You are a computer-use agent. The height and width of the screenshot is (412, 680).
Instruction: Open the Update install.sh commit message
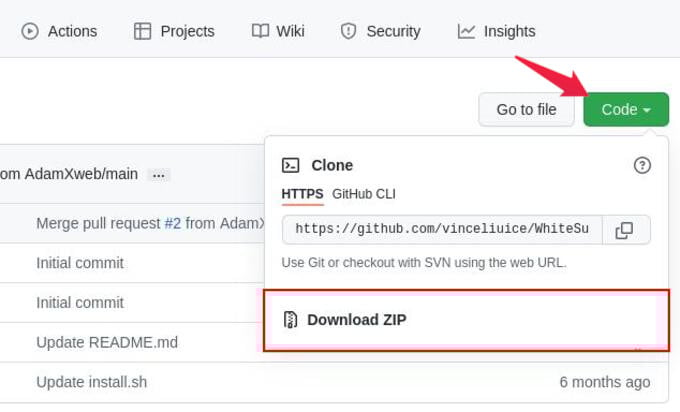(x=92, y=382)
